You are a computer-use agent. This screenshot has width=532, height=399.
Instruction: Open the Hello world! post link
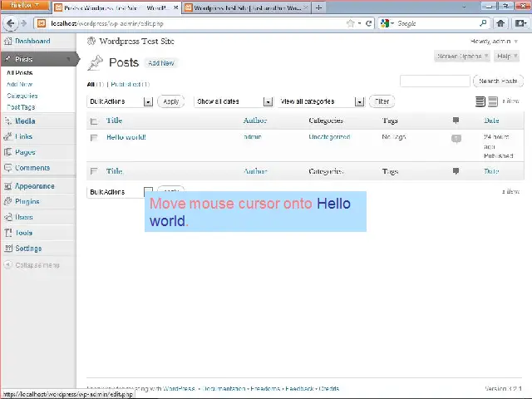coord(126,137)
